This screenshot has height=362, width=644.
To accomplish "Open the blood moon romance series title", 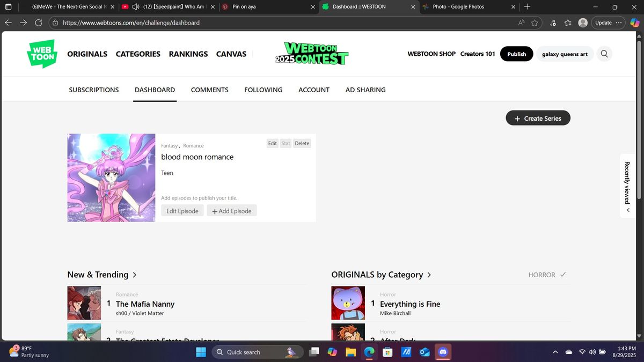I will pos(197,157).
